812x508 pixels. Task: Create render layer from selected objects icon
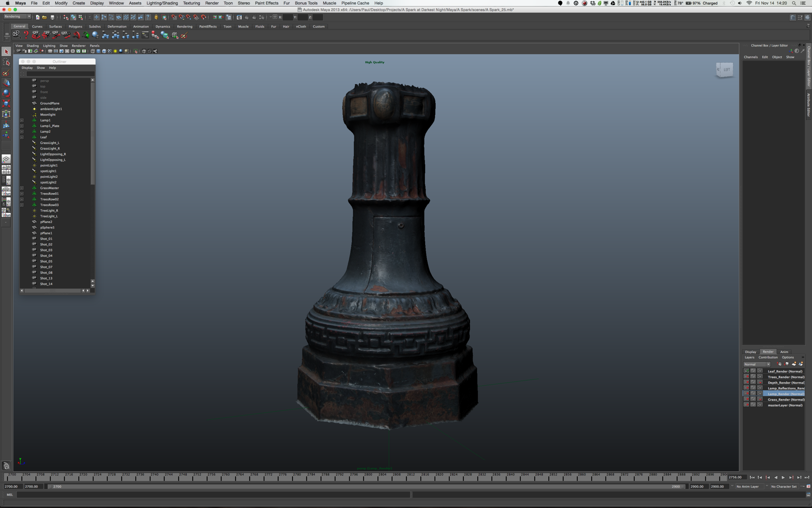(x=801, y=364)
